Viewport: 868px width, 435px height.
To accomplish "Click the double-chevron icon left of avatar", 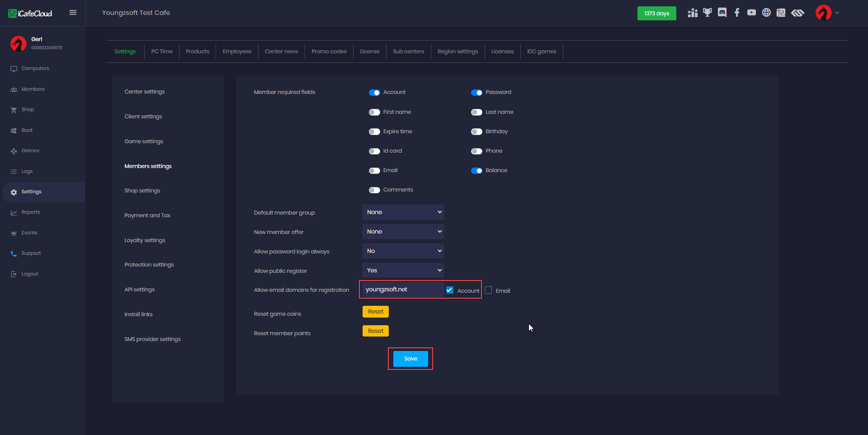I will [797, 13].
